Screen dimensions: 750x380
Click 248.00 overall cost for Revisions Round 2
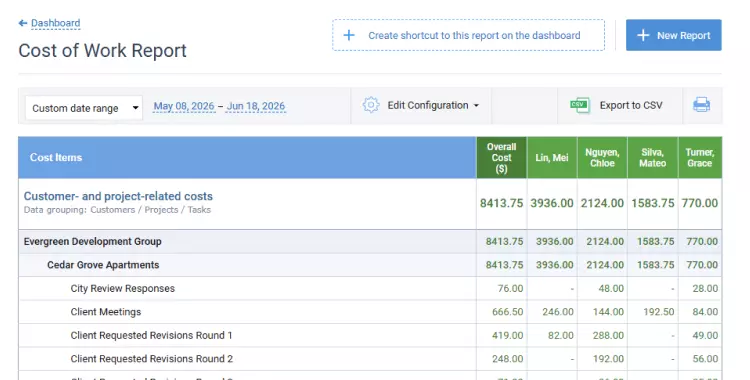507,359
